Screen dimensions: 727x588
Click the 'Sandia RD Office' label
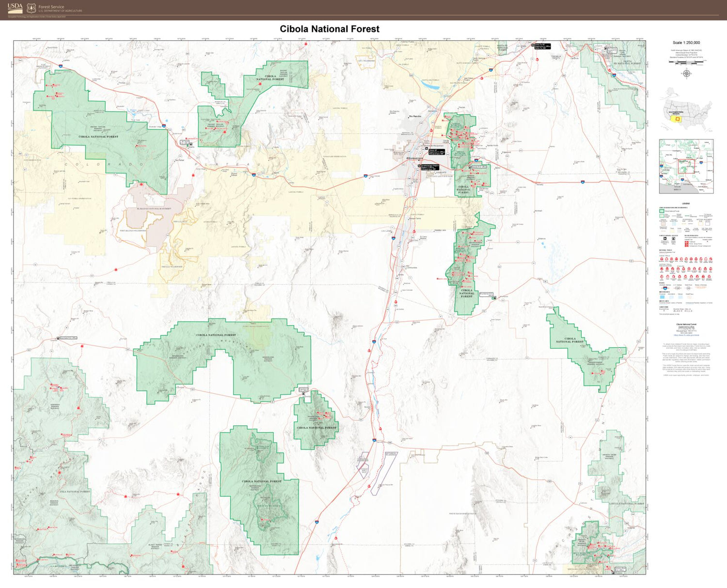point(479,167)
